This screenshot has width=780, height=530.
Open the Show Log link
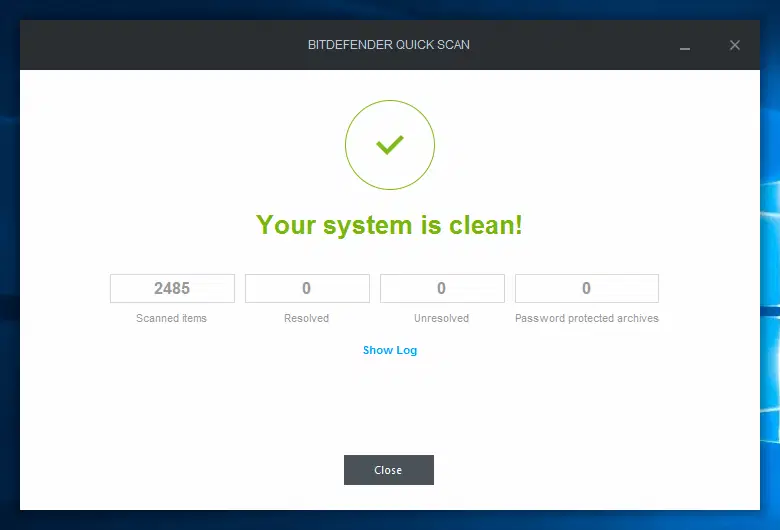(390, 350)
